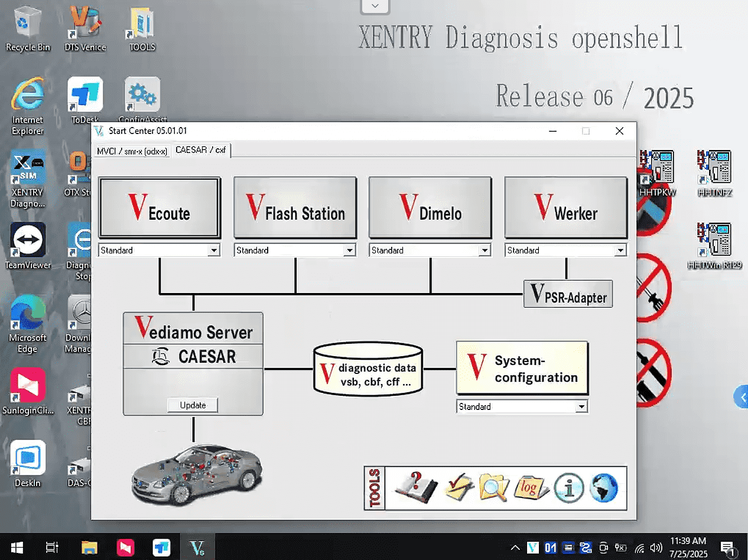Screen dimensions: 748x560
Task: Click the globe tool icon
Action: [x=603, y=488]
